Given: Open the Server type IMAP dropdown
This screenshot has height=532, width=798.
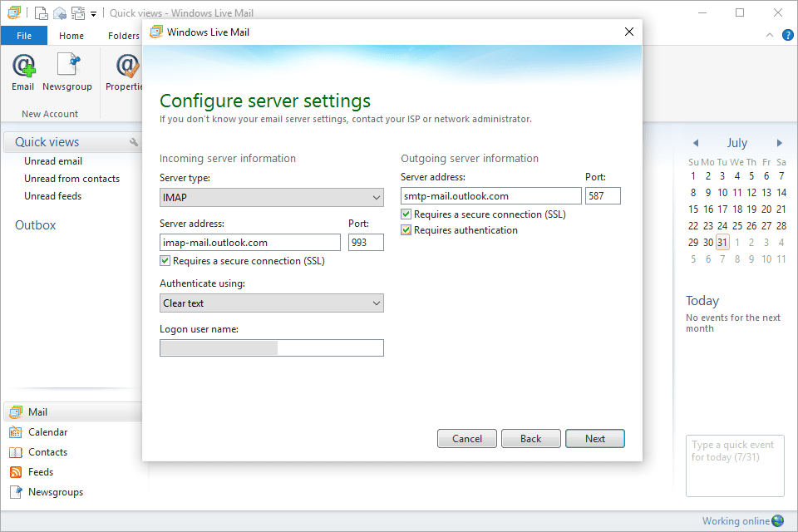Looking at the screenshot, I should pyautogui.click(x=272, y=198).
